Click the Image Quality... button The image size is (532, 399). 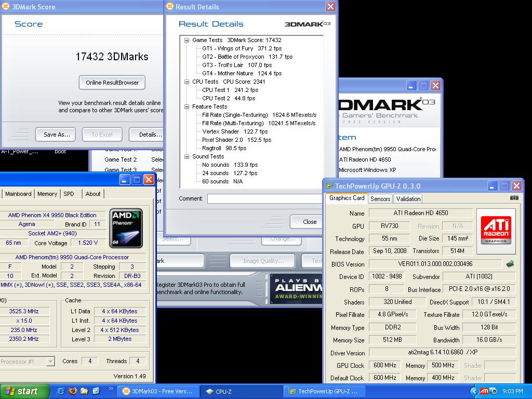coord(263,261)
